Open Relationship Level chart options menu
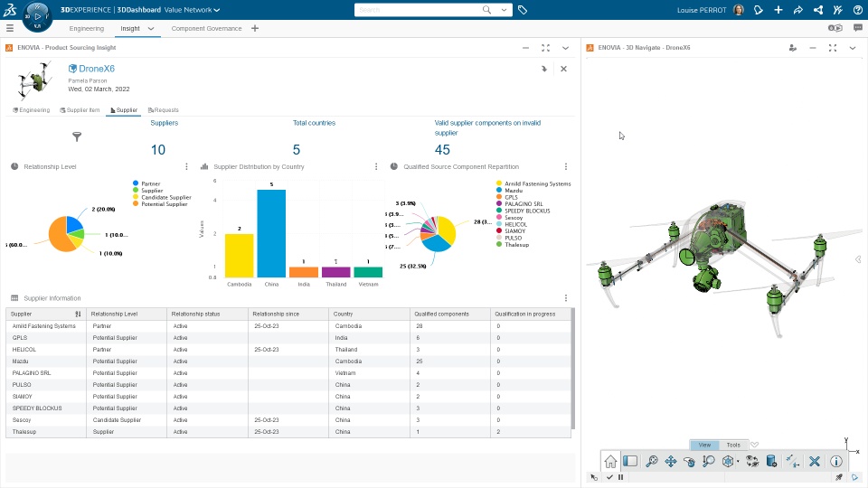 point(186,166)
